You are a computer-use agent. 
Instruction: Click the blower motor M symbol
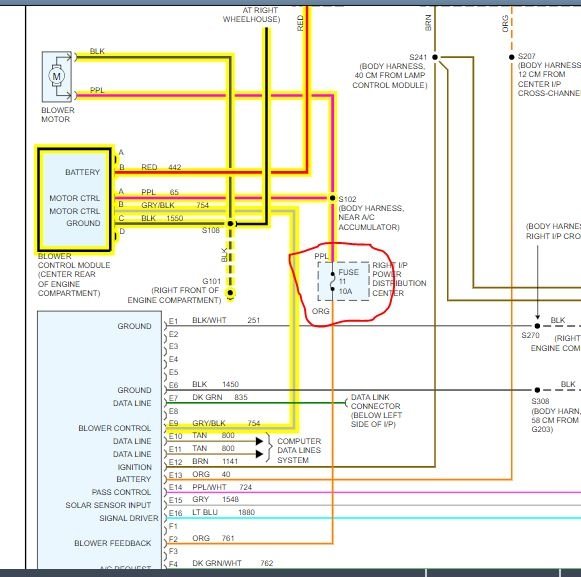(56, 76)
